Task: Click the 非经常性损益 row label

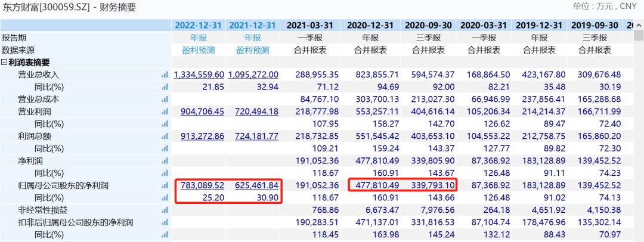Action: pos(43,210)
